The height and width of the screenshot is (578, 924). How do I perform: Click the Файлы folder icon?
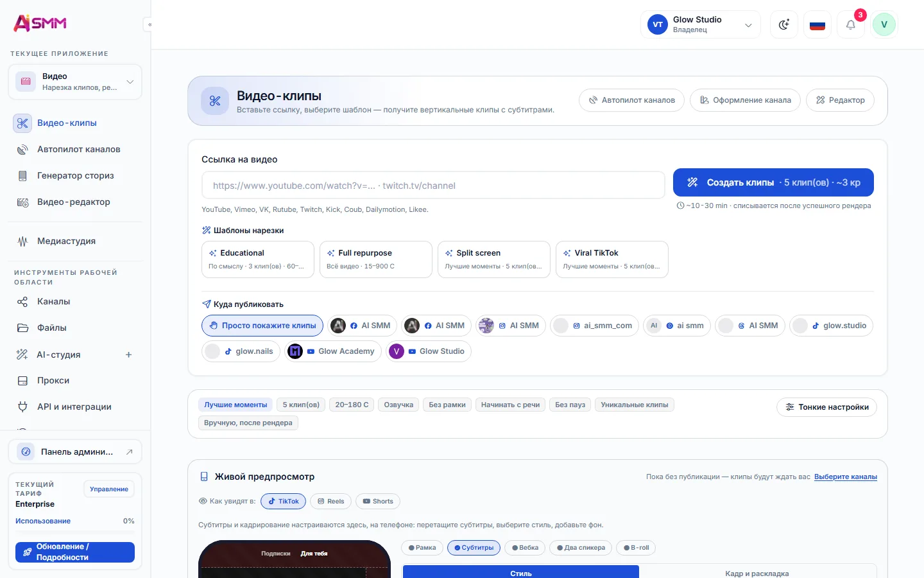(22, 328)
